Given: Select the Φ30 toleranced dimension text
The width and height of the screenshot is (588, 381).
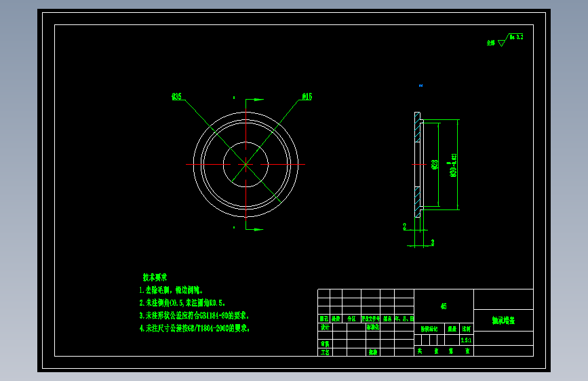Looking at the screenshot, I should pyautogui.click(x=453, y=165).
